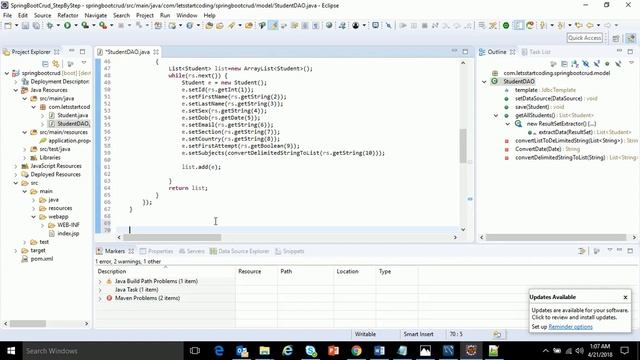Open Debug button dropdown arrow

click(x=58, y=26)
